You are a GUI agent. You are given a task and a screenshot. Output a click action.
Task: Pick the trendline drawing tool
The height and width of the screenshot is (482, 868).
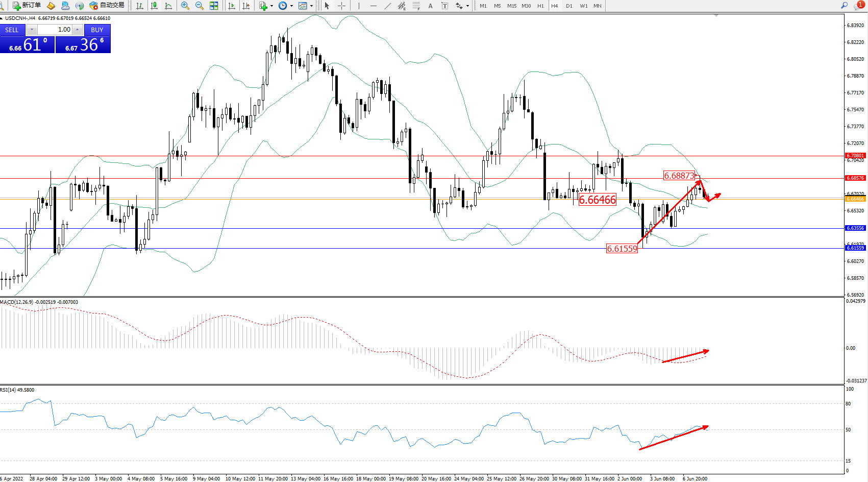pos(388,6)
